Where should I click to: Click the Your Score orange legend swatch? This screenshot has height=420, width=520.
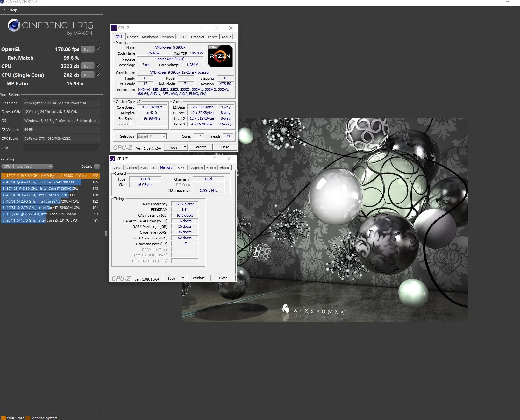point(4,418)
